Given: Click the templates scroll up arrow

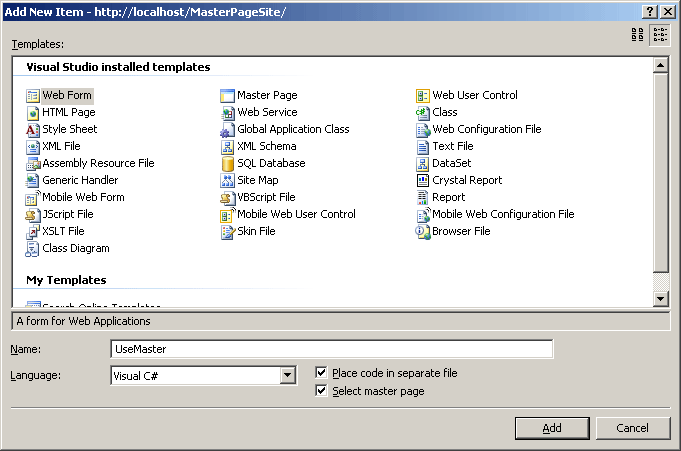Looking at the screenshot, I should (x=660, y=65).
